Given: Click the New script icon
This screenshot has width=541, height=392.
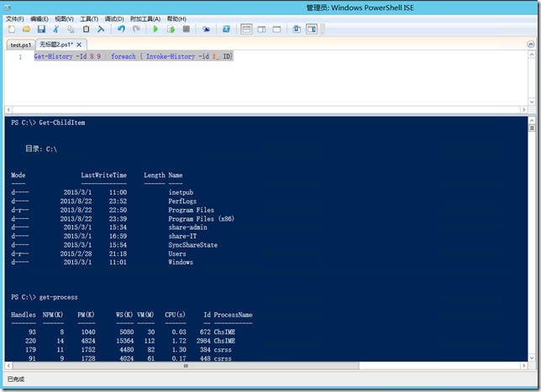Looking at the screenshot, I should 12,29.
